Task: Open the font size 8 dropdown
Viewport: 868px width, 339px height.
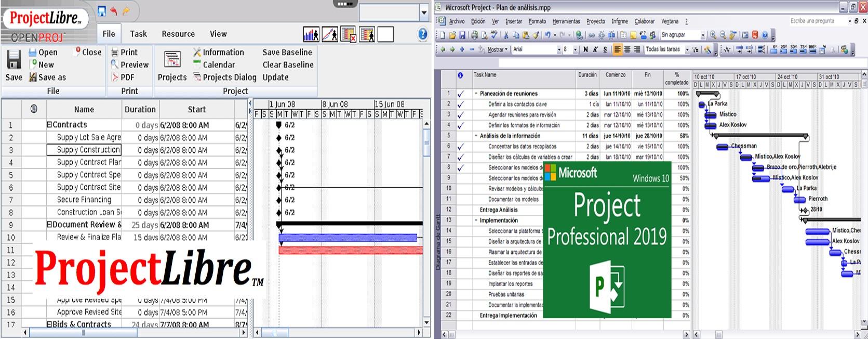Action: [x=575, y=50]
